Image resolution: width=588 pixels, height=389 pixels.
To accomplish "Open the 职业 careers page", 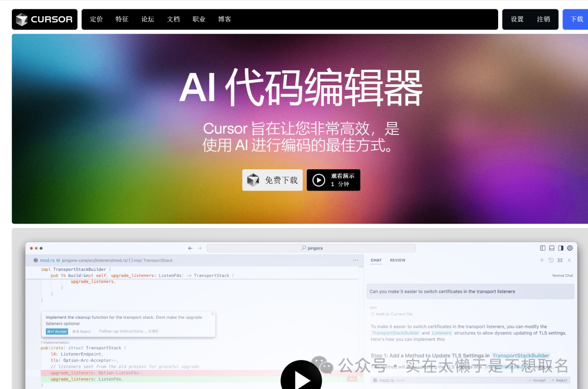I will pos(199,19).
